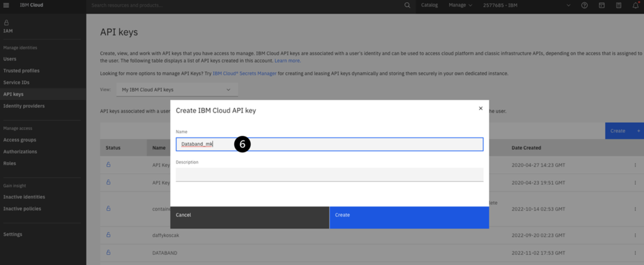Go to Service IDs in sidebar

[16, 82]
